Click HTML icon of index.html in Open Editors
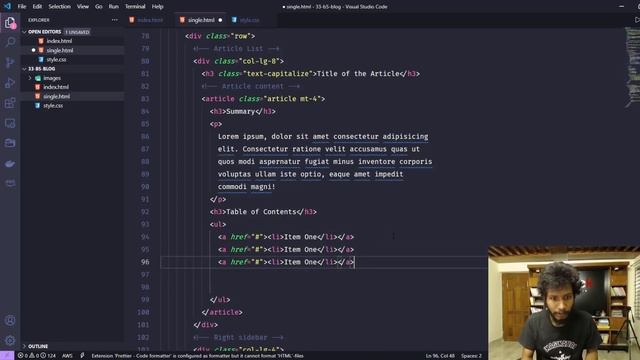This screenshot has height=360, width=640. pyautogui.click(x=41, y=41)
